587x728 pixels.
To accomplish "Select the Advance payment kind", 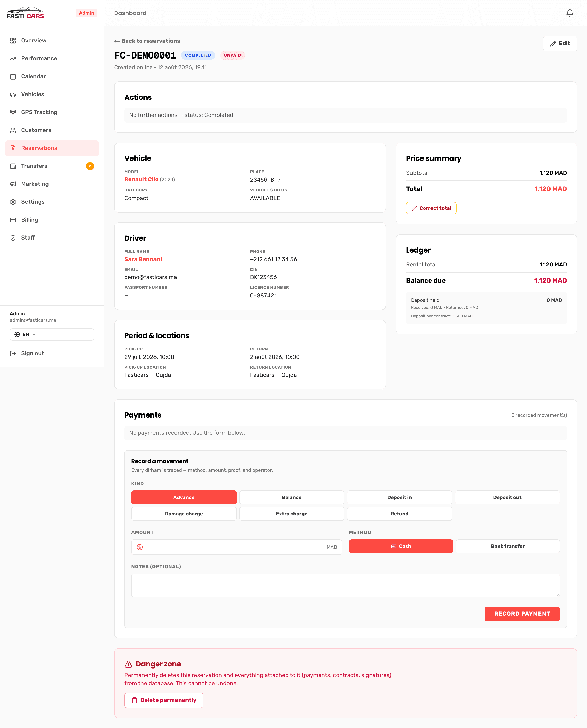I will [184, 497].
